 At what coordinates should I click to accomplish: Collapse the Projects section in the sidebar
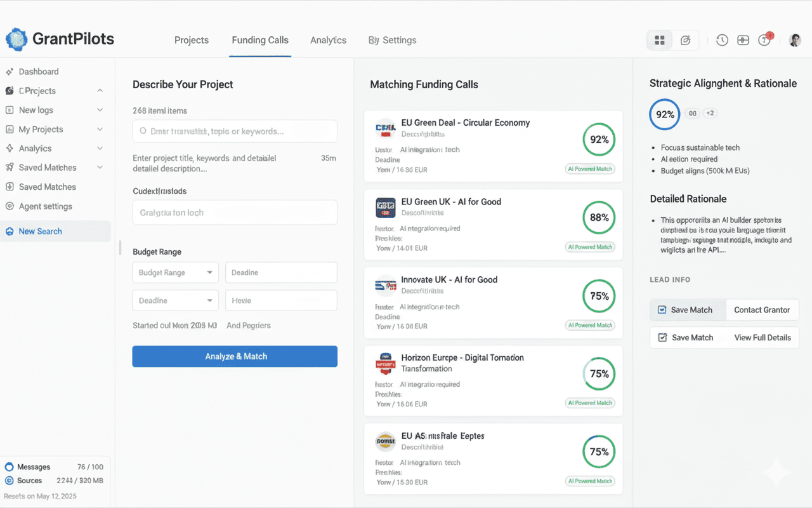[100, 90]
